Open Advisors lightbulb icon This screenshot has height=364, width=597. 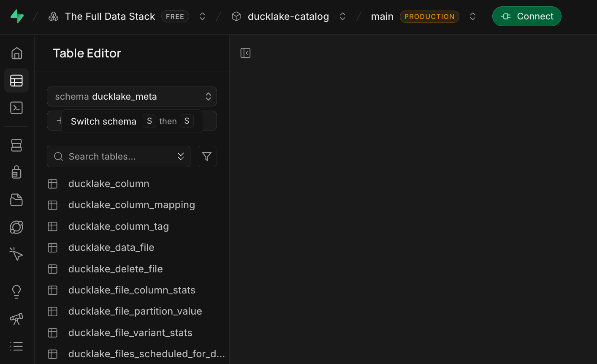click(x=16, y=292)
